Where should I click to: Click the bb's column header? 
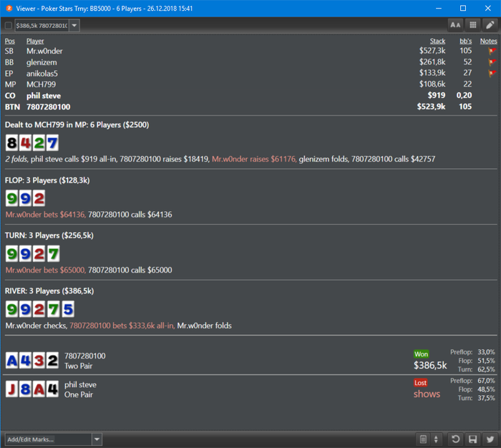[x=465, y=42]
